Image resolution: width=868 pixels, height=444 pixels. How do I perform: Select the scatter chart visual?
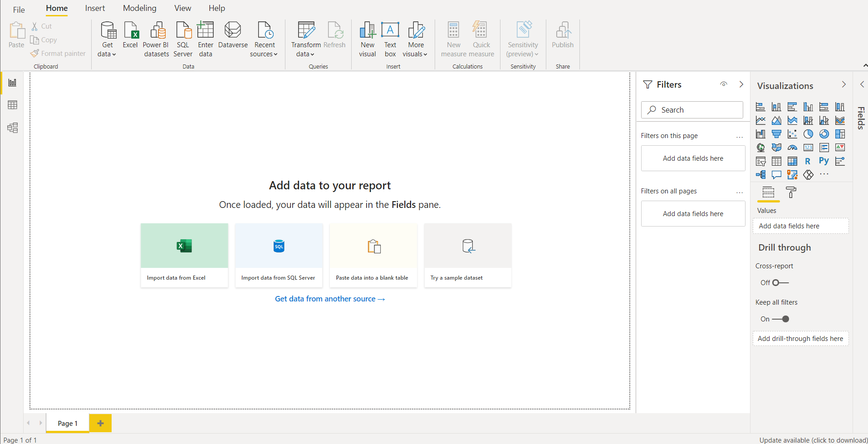792,134
